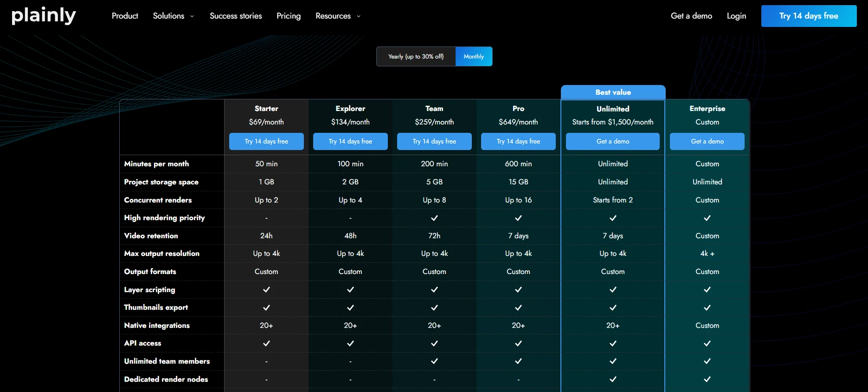
Task: Go to the Pricing page
Action: 289,16
